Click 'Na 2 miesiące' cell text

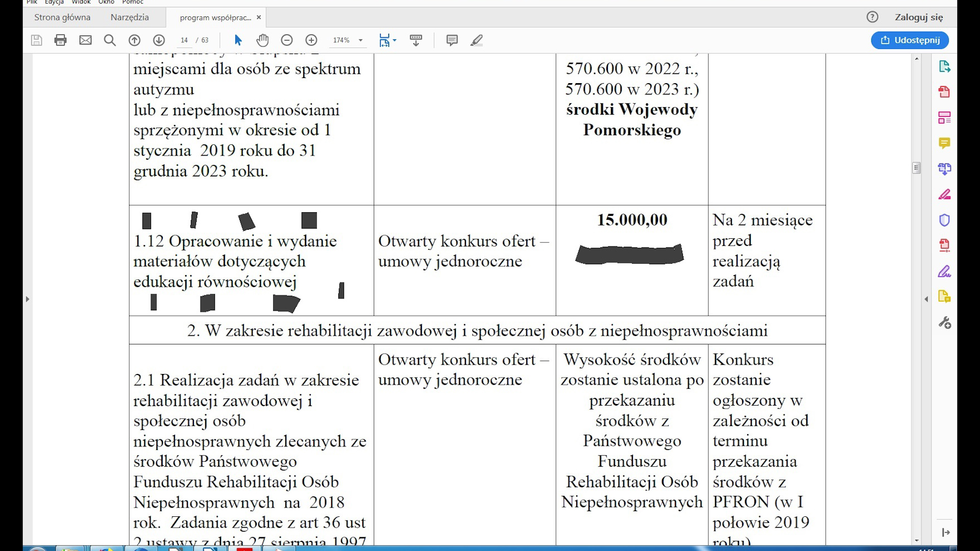point(763,220)
